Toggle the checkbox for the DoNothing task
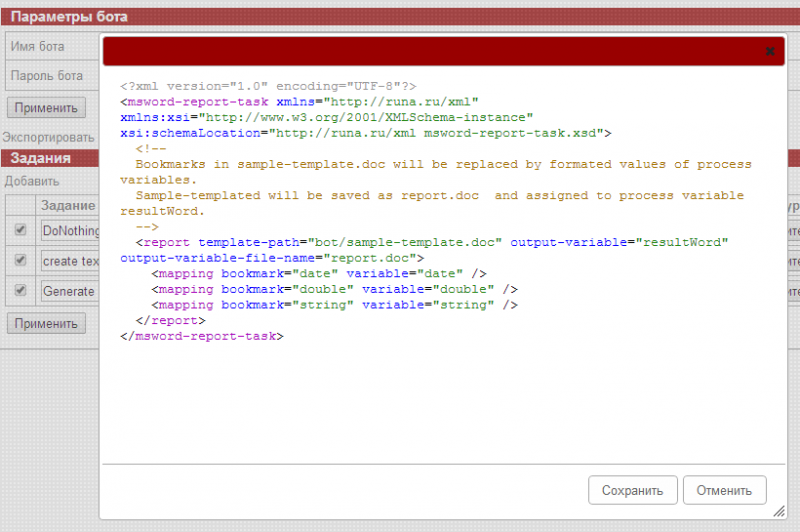This screenshot has height=532, width=800. pos(20,230)
